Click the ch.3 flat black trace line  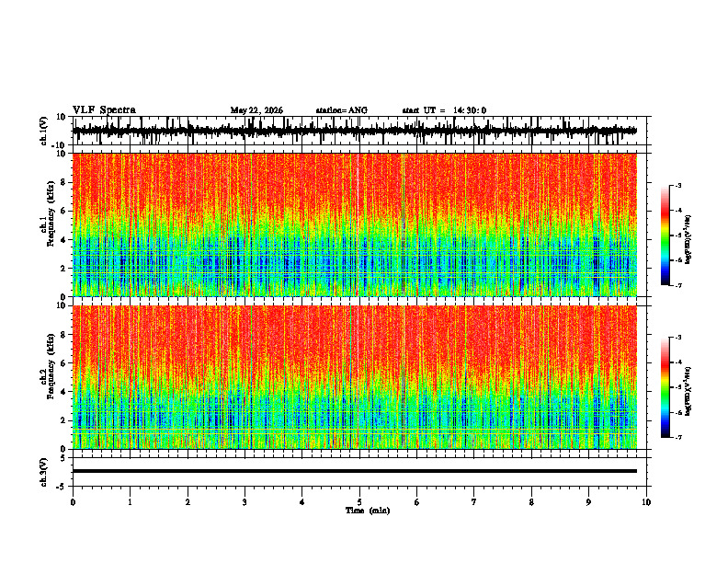355,471
